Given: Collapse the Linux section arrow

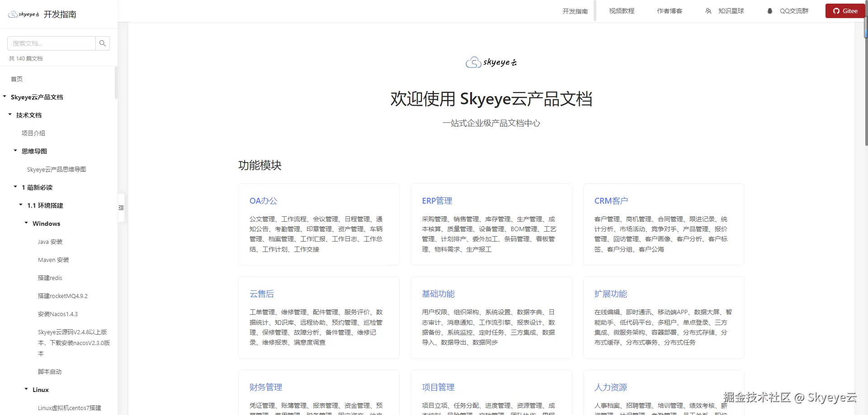Looking at the screenshot, I should click(26, 389).
